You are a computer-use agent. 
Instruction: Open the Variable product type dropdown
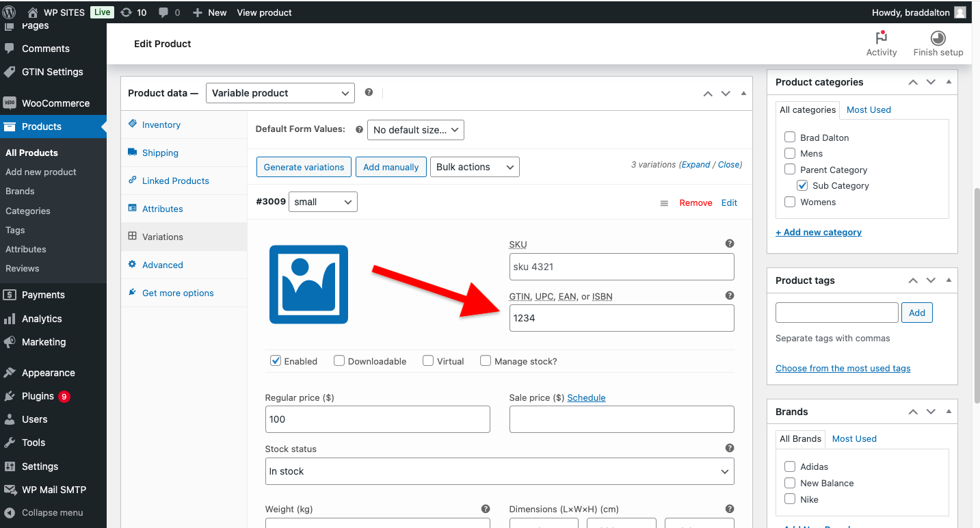[x=280, y=93]
